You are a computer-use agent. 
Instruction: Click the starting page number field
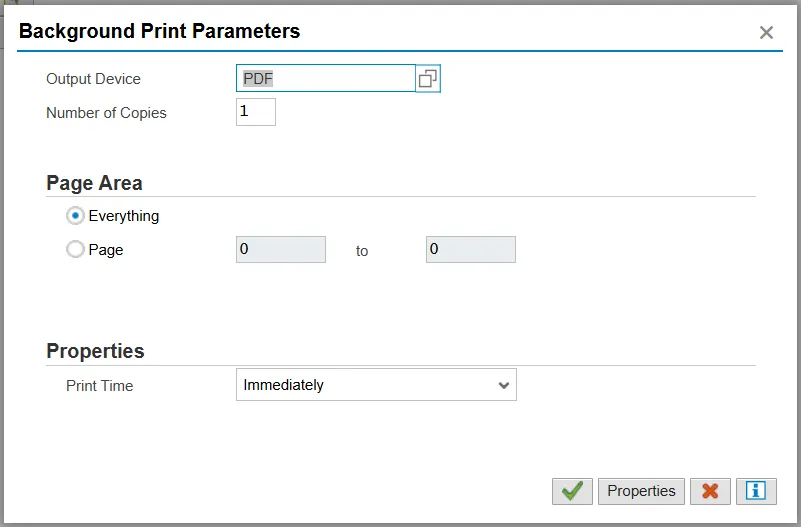[x=281, y=250]
